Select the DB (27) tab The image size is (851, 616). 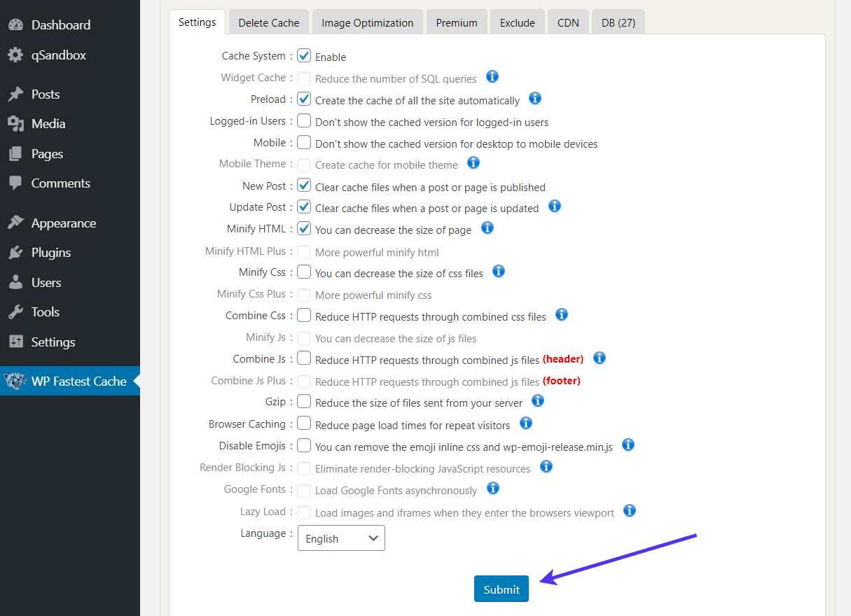click(x=618, y=22)
